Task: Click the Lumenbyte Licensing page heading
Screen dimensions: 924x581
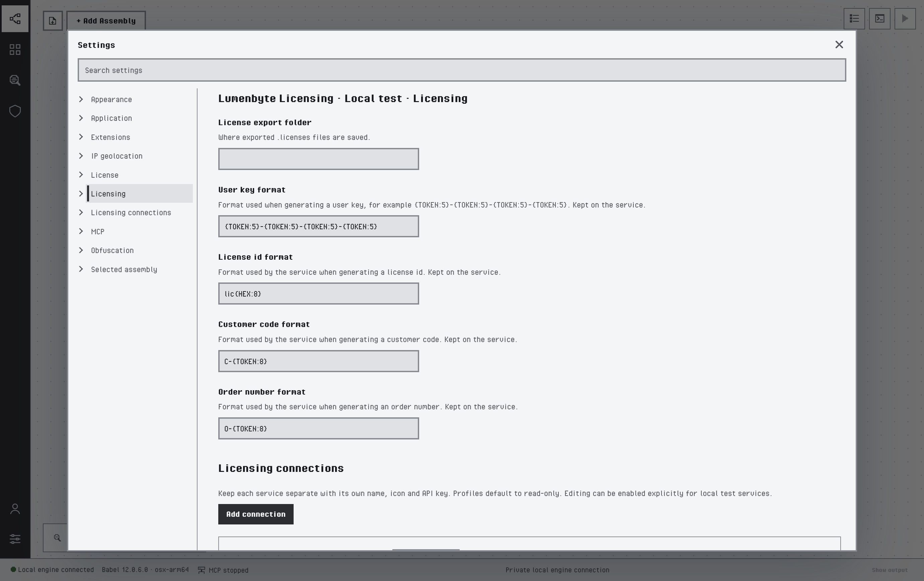Action: 343,98
